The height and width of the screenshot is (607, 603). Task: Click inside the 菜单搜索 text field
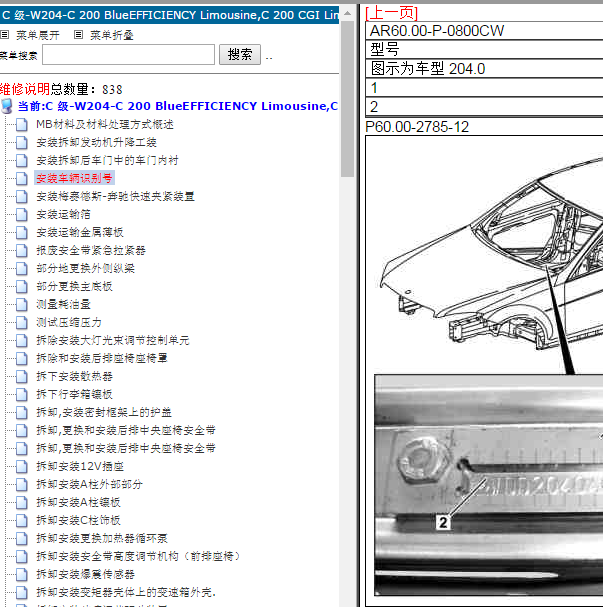pyautogui.click(x=128, y=55)
